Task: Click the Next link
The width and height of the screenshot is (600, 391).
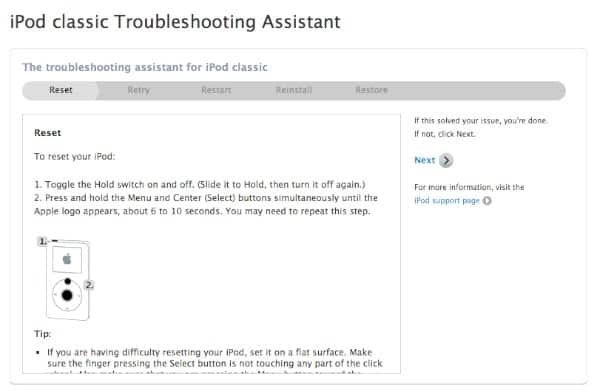Action: [425, 160]
